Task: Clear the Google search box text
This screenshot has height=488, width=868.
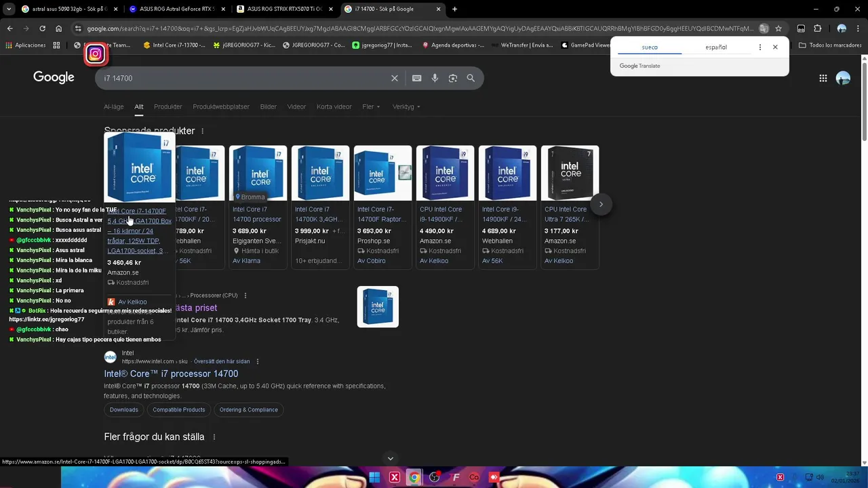Action: coord(395,78)
